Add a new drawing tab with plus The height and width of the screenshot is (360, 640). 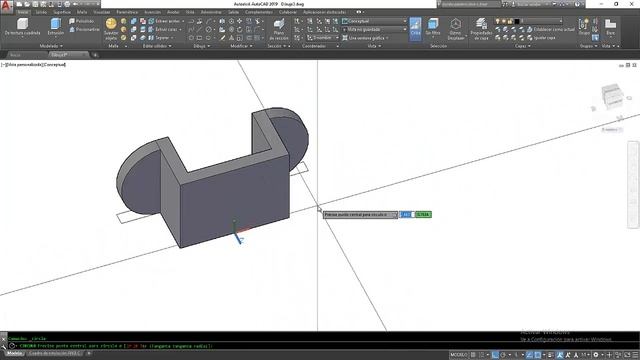coord(95,55)
